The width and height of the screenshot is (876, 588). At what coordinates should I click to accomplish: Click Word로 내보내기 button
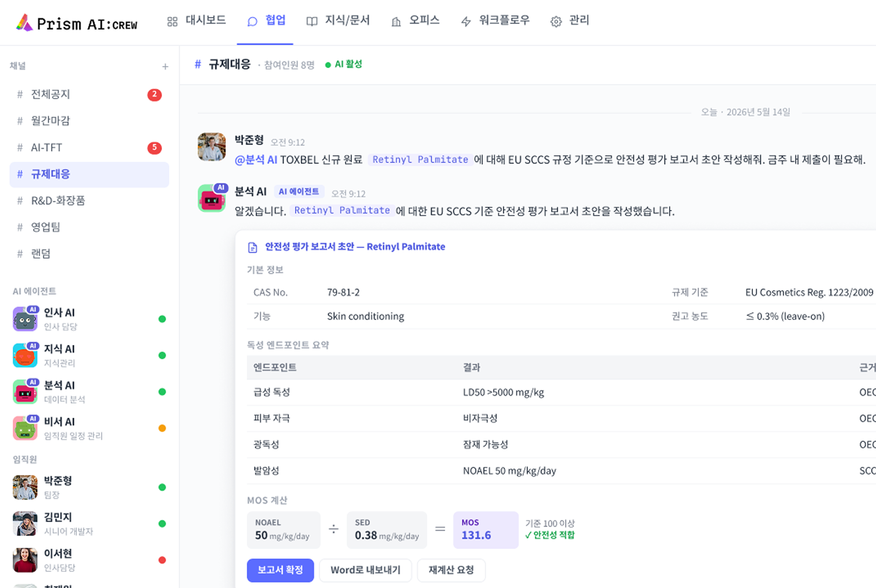pos(365,570)
